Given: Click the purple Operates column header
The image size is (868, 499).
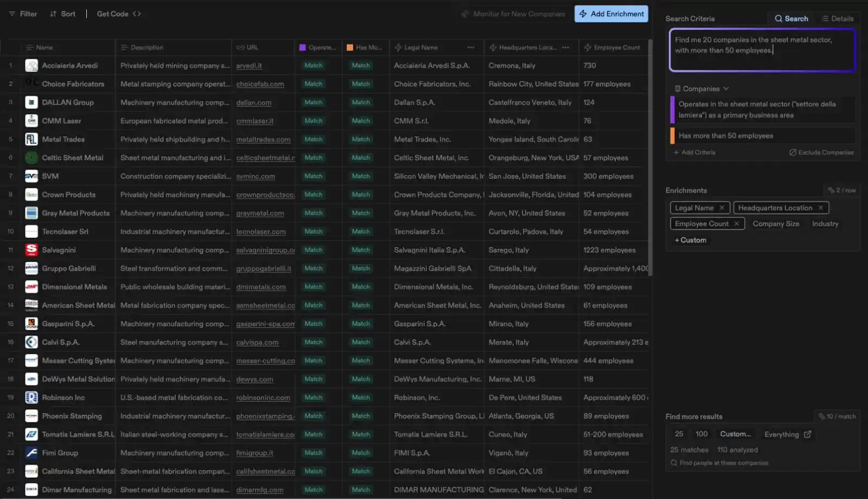Looking at the screenshot, I should click(x=318, y=47).
